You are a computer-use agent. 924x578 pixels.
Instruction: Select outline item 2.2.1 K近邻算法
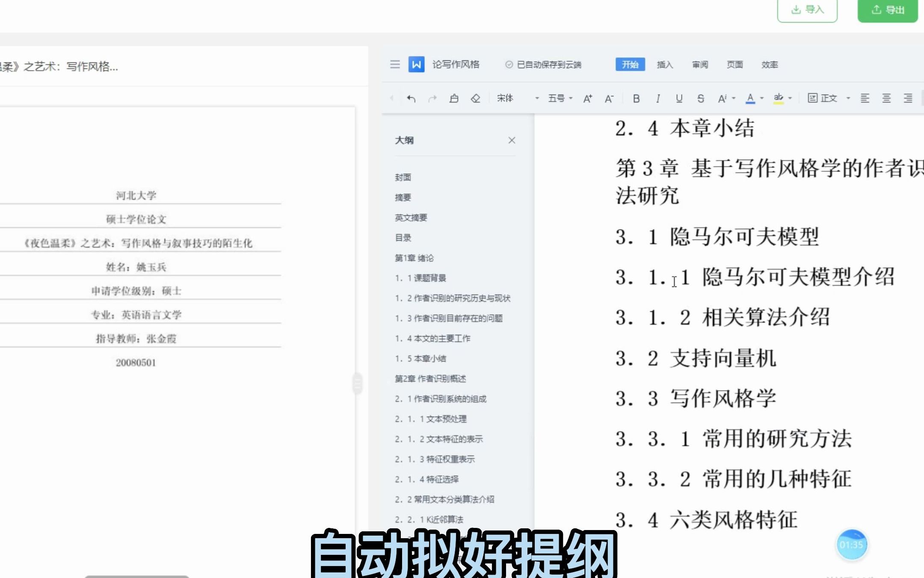(429, 519)
